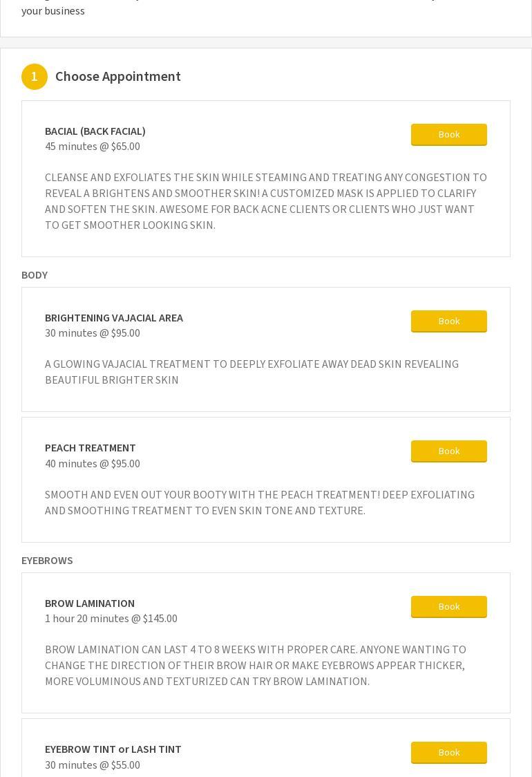
Task: Select the BROW LAMINATION title
Action: [x=90, y=603]
